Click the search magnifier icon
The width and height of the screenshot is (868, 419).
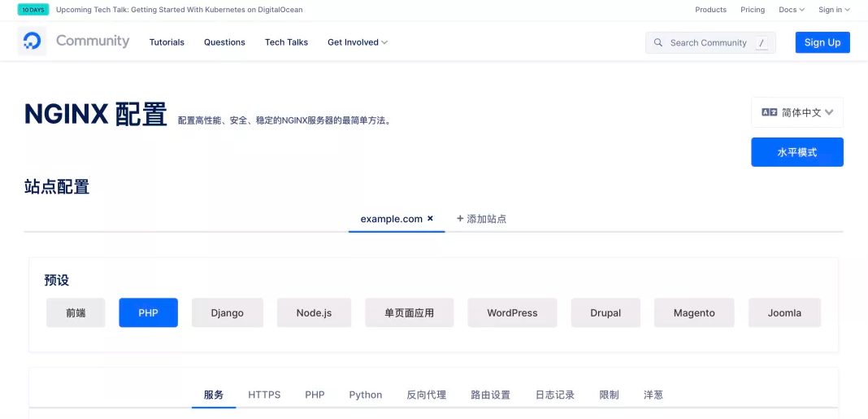tap(658, 42)
